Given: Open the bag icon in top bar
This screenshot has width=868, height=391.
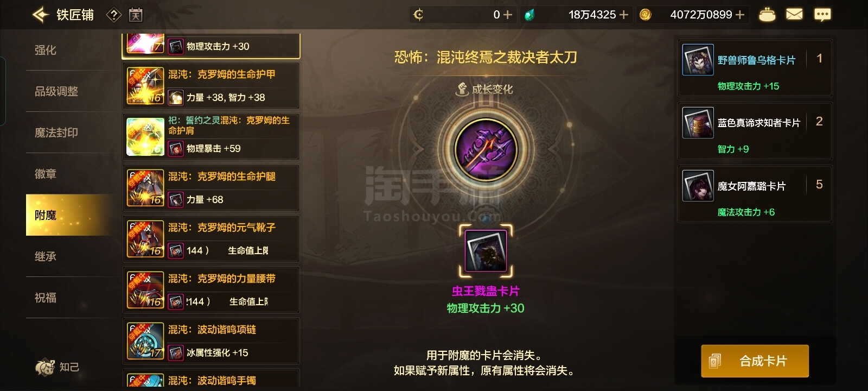Looking at the screenshot, I should click(x=767, y=15).
